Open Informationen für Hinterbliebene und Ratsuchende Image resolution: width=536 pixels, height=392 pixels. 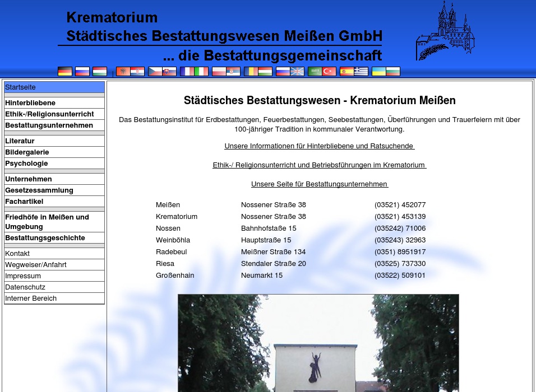[320, 146]
